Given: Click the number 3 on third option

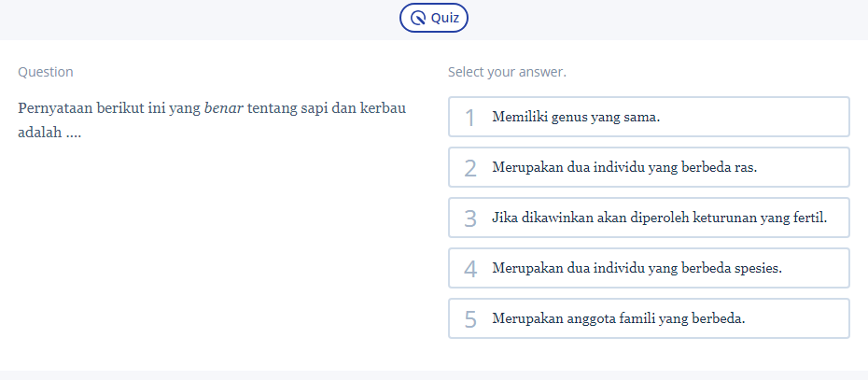Looking at the screenshot, I should click(x=470, y=218).
